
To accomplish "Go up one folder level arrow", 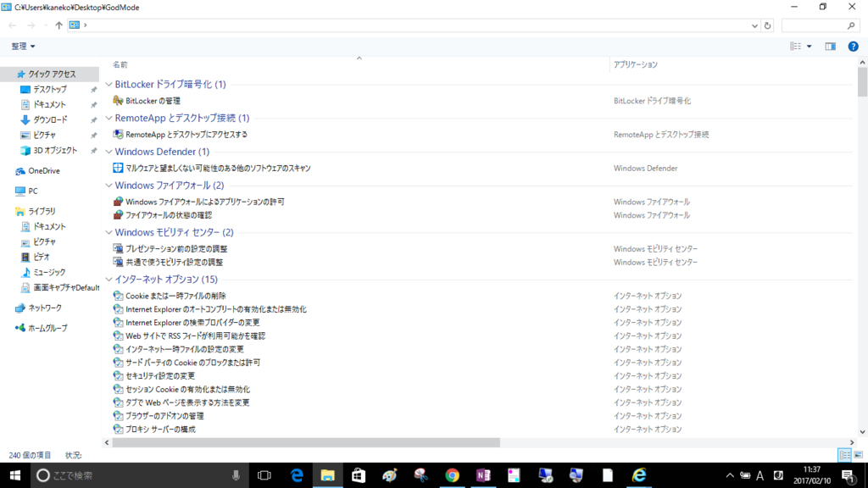I will point(58,25).
